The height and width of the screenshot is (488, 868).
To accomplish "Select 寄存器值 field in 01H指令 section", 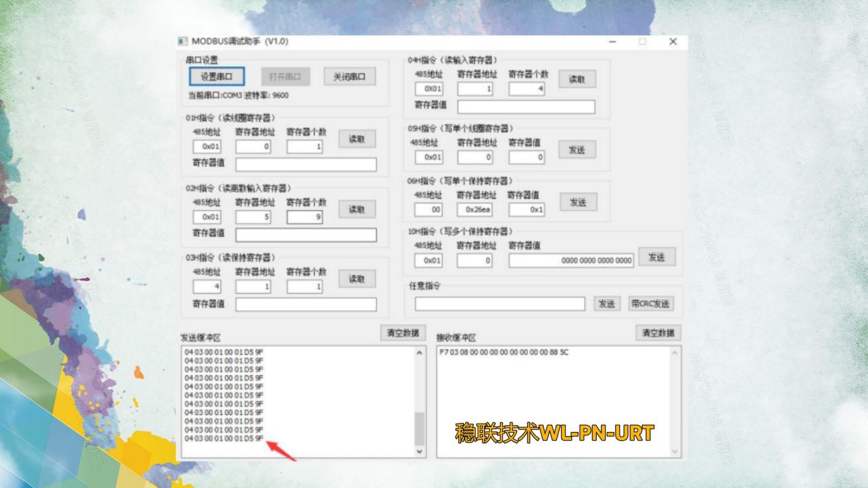I will pyautogui.click(x=306, y=164).
